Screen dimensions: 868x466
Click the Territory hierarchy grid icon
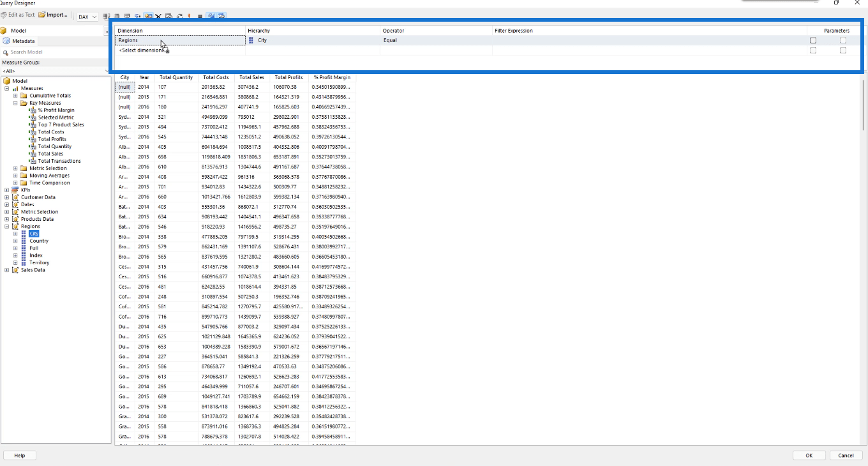[x=24, y=262]
